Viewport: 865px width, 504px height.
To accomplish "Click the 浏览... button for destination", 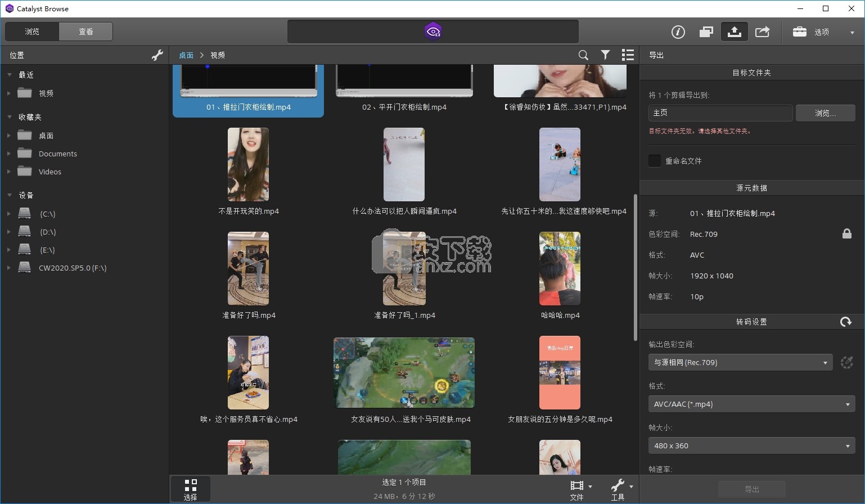I will click(825, 113).
